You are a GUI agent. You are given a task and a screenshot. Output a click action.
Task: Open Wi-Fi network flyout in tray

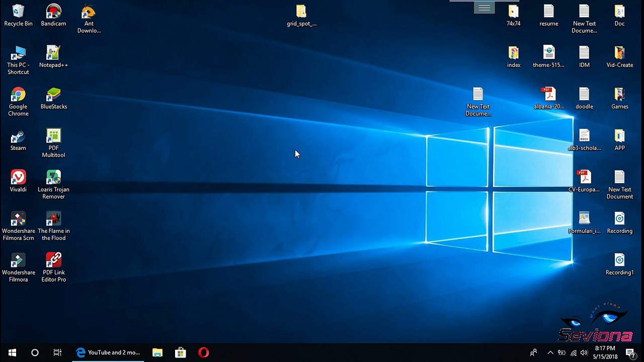(x=574, y=352)
